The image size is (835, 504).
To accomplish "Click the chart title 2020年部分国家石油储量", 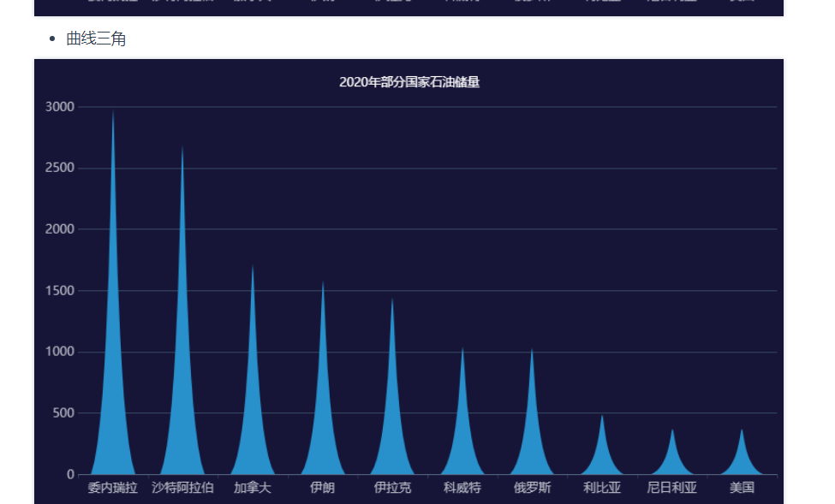I will 409,82.
